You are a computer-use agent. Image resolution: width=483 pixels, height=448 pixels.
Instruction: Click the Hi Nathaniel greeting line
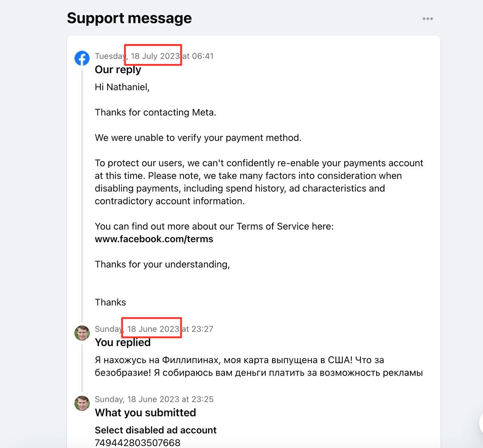[122, 87]
